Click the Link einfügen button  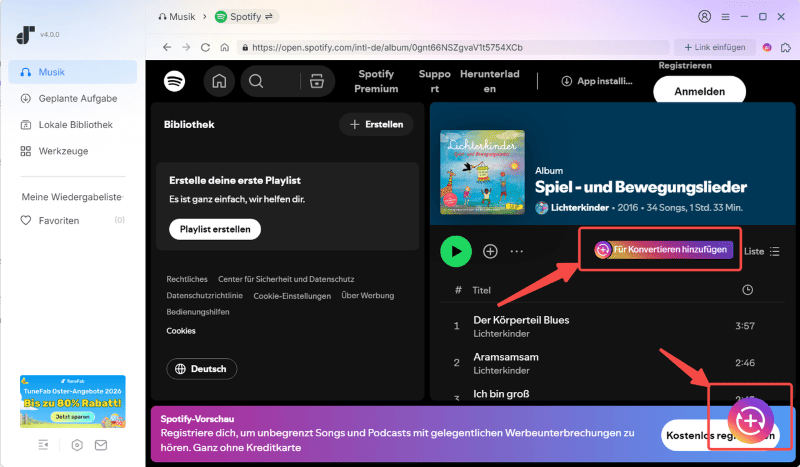point(714,47)
